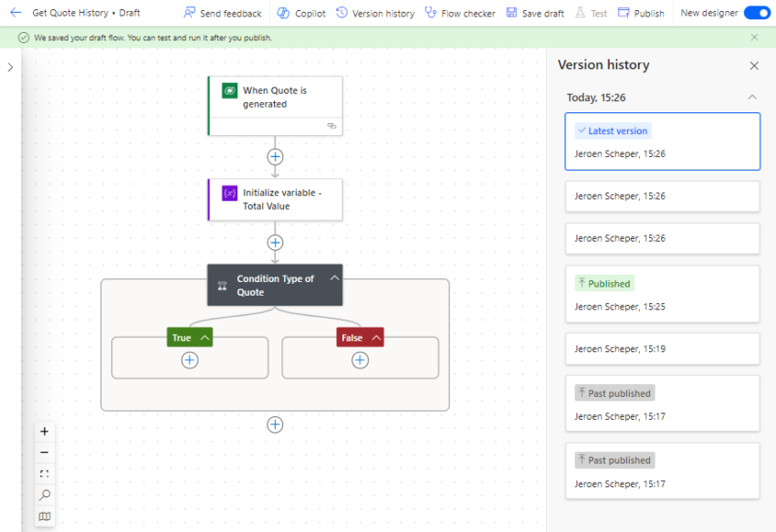Viewport: 776px width, 532px height.
Task: Open the Copilot panel
Action: tap(300, 13)
